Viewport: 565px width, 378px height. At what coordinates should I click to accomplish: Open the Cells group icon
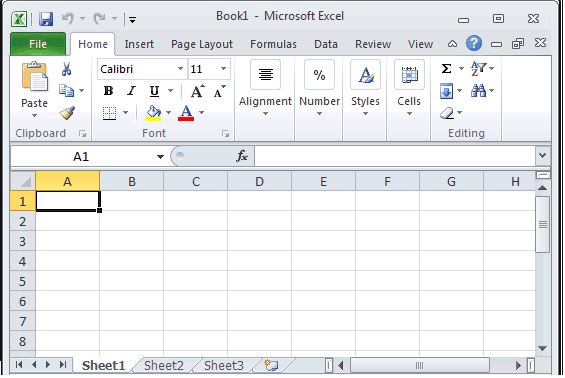click(409, 75)
